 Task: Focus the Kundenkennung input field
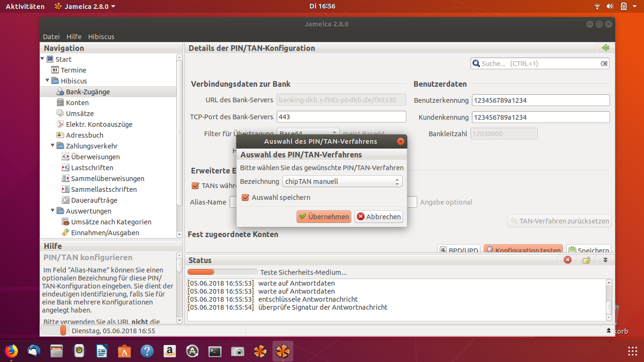541,117
